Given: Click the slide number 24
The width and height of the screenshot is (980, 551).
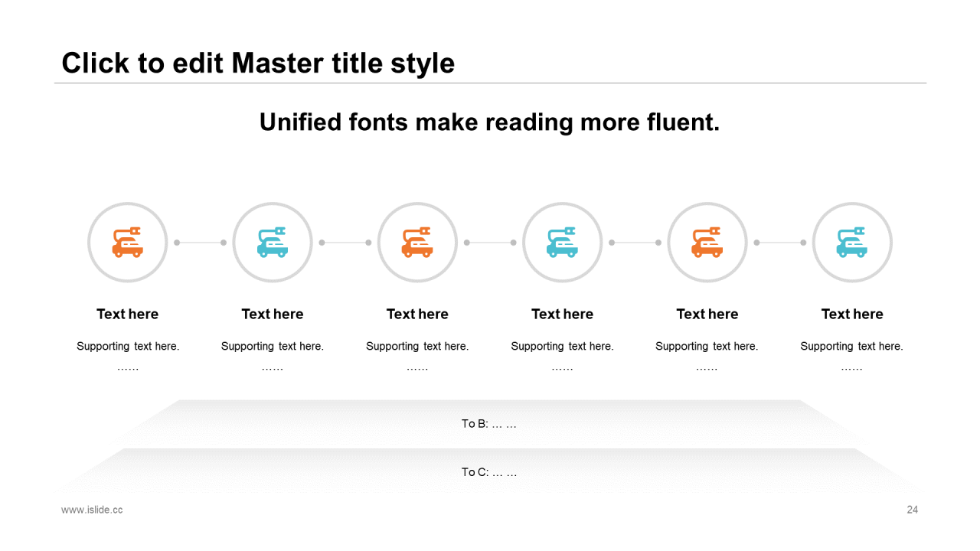Looking at the screenshot, I should pyautogui.click(x=912, y=510).
